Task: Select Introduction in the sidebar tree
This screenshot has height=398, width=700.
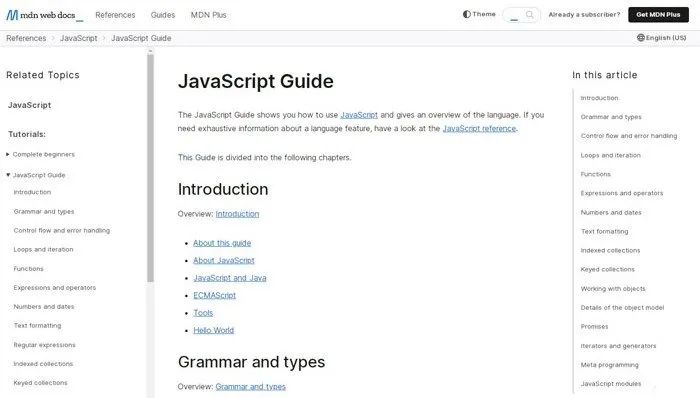Action: (32, 192)
